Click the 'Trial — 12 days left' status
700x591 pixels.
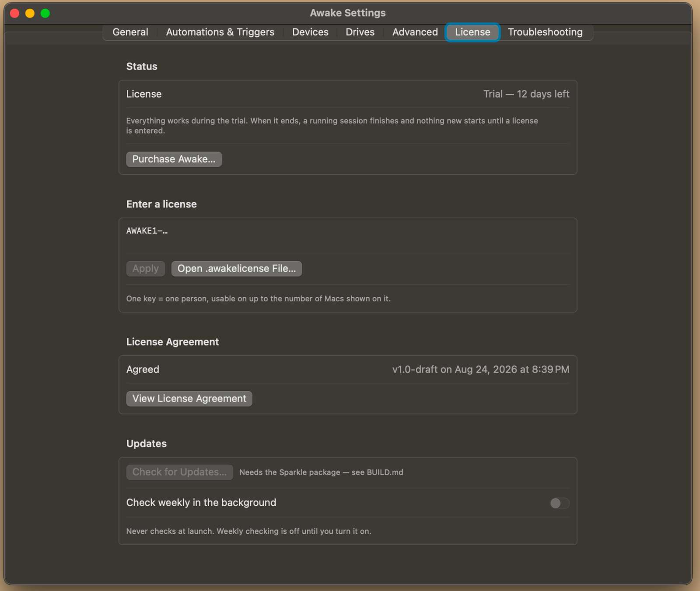pyautogui.click(x=526, y=94)
